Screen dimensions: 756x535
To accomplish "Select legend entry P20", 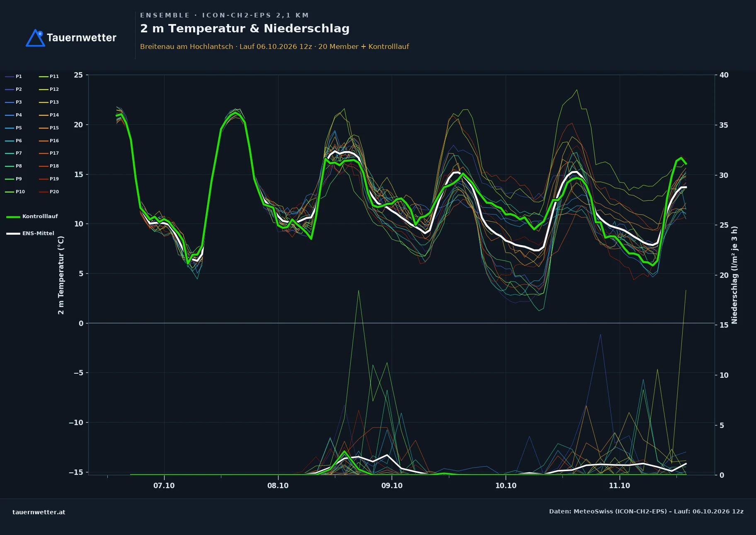I will [x=49, y=192].
